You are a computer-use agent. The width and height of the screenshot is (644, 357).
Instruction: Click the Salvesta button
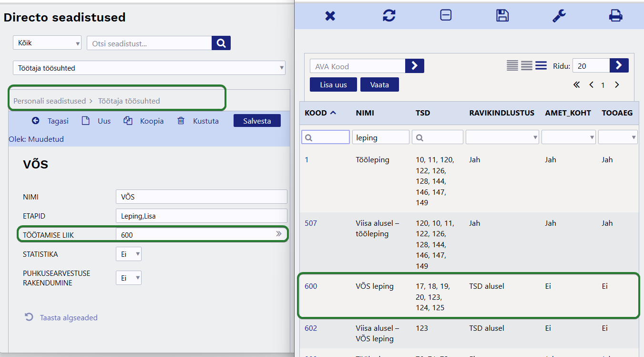pyautogui.click(x=257, y=121)
